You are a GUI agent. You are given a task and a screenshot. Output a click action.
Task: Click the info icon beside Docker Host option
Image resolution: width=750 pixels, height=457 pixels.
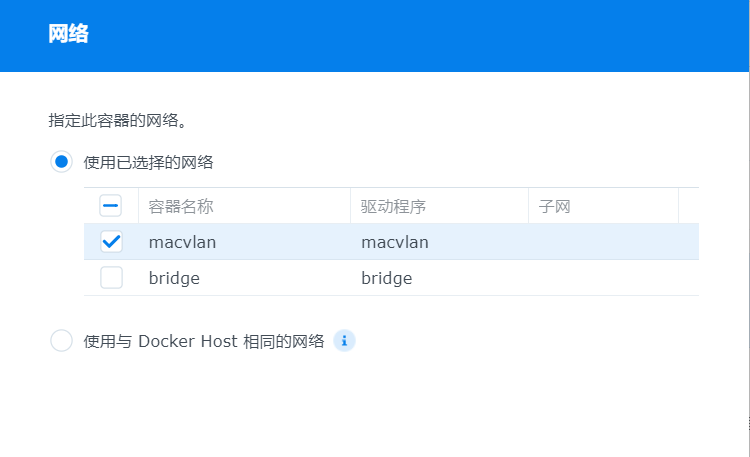[x=344, y=341]
